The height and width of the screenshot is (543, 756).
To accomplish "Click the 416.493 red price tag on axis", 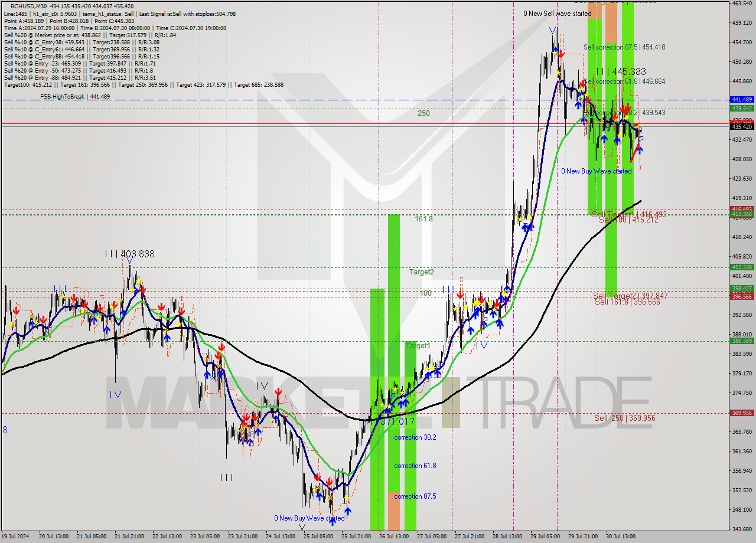I will click(x=742, y=209).
